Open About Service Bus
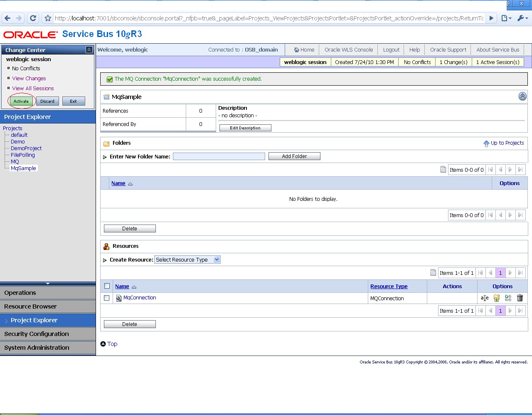The image size is (532, 415). pos(498,49)
